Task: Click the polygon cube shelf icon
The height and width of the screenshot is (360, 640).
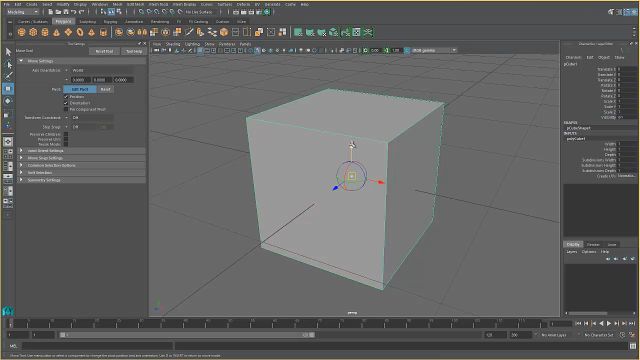Action: 33,32
